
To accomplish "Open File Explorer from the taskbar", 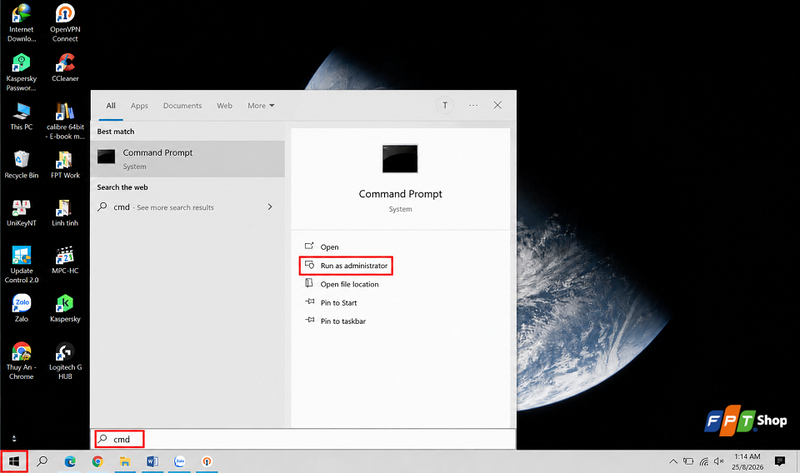I will pos(125,461).
